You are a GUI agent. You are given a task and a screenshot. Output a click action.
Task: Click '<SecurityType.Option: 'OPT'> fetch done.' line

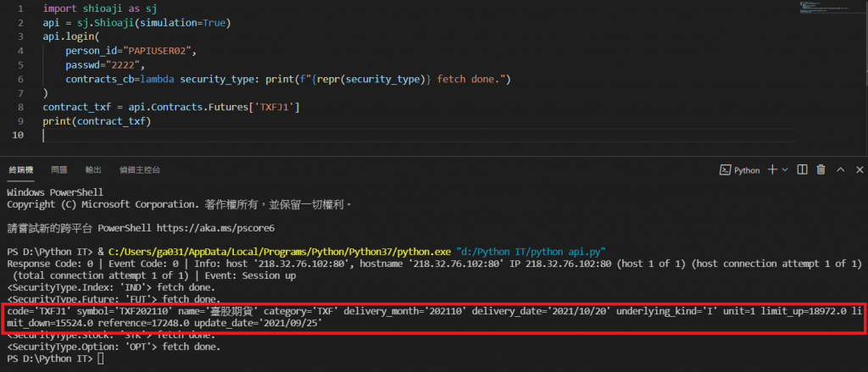[114, 347]
